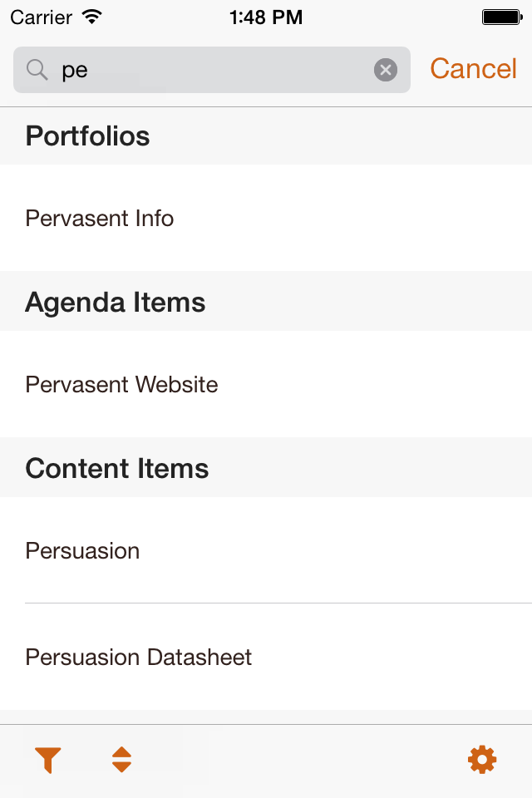Tap the Carrier label in status bar

pyautogui.click(x=42, y=17)
